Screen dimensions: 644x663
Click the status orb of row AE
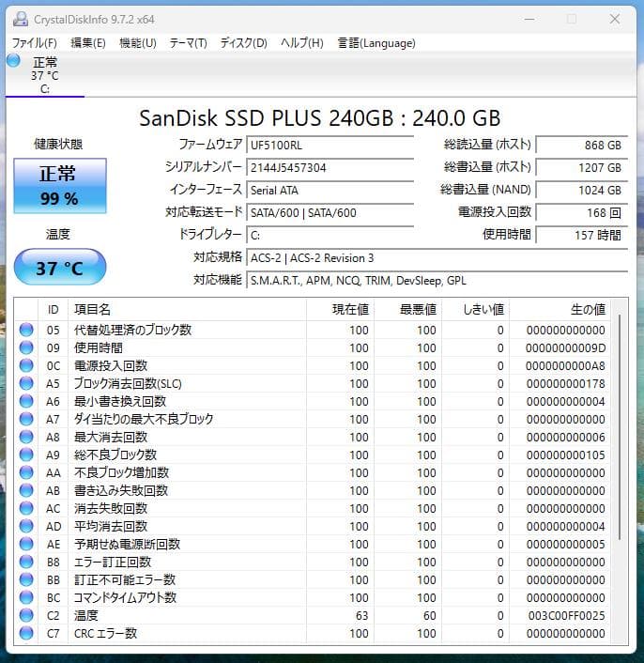click(26, 544)
